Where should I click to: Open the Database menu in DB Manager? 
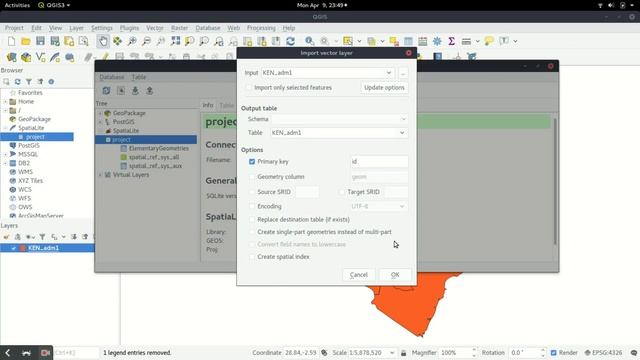click(112, 77)
